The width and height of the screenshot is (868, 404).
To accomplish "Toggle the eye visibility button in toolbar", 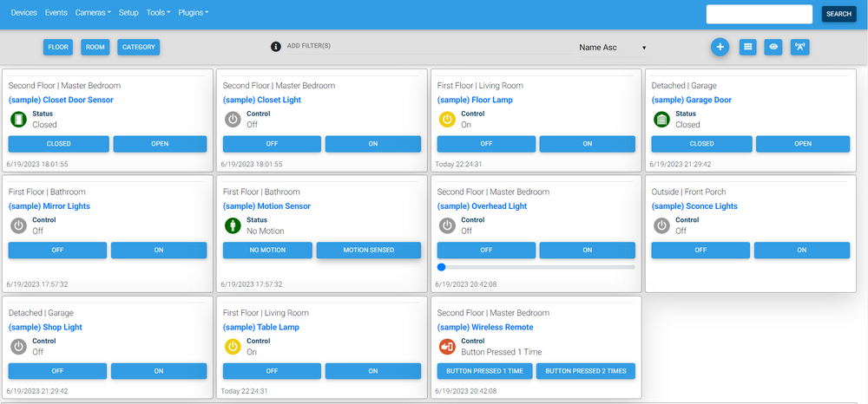I will (773, 48).
